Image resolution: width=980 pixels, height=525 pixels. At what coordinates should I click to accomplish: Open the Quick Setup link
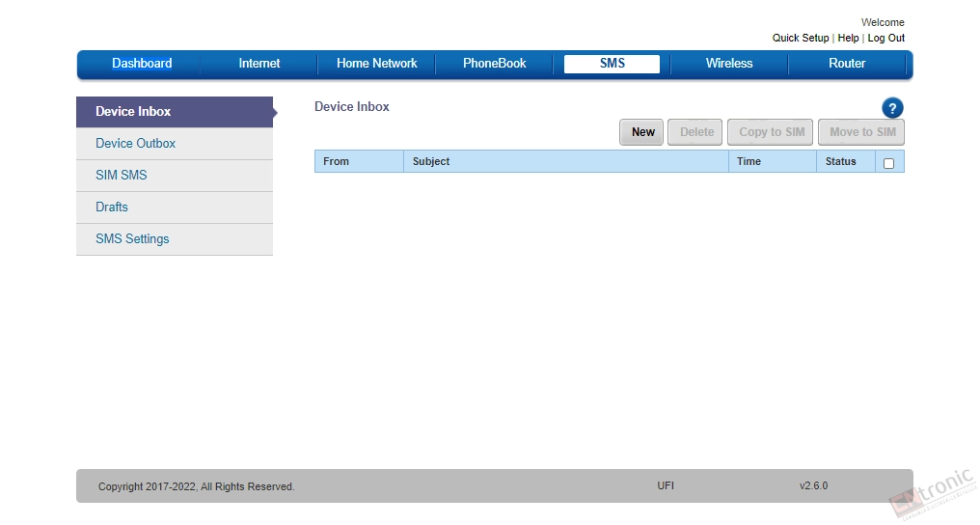[801, 39]
